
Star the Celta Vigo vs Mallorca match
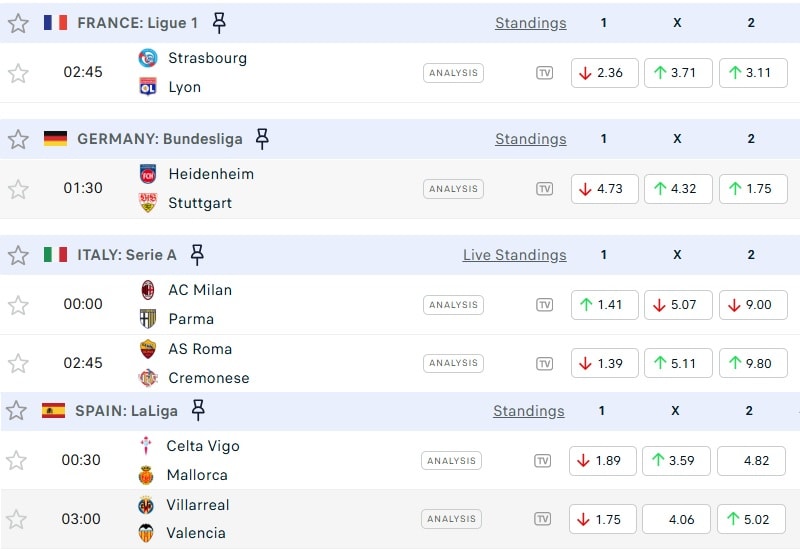[x=16, y=461]
